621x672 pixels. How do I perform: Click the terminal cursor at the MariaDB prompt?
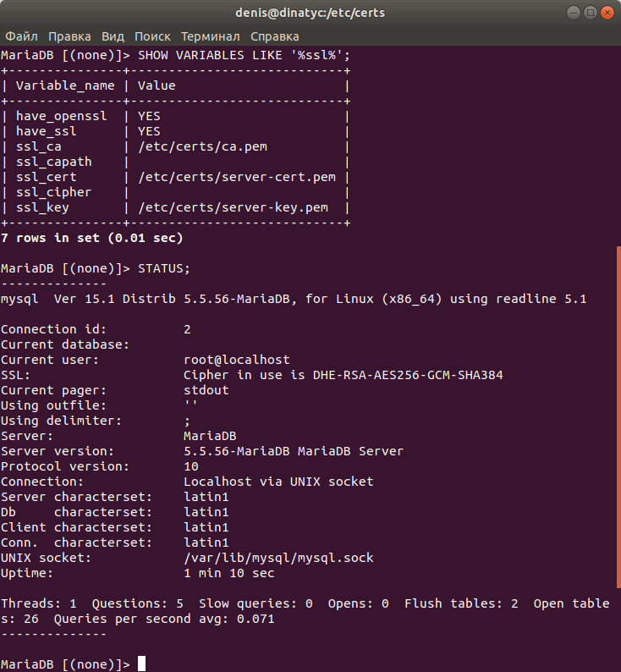click(142, 664)
